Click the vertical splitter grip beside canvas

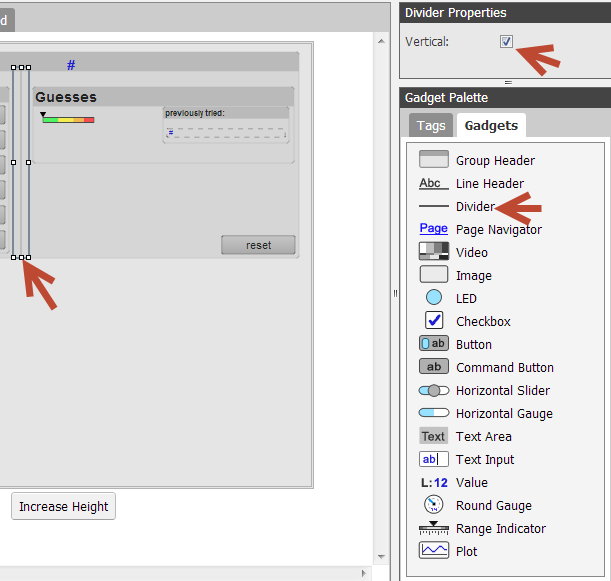(396, 293)
